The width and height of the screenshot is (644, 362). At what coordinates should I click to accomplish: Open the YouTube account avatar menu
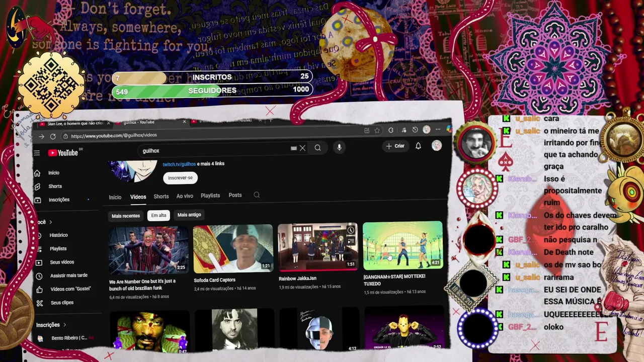[x=437, y=145]
